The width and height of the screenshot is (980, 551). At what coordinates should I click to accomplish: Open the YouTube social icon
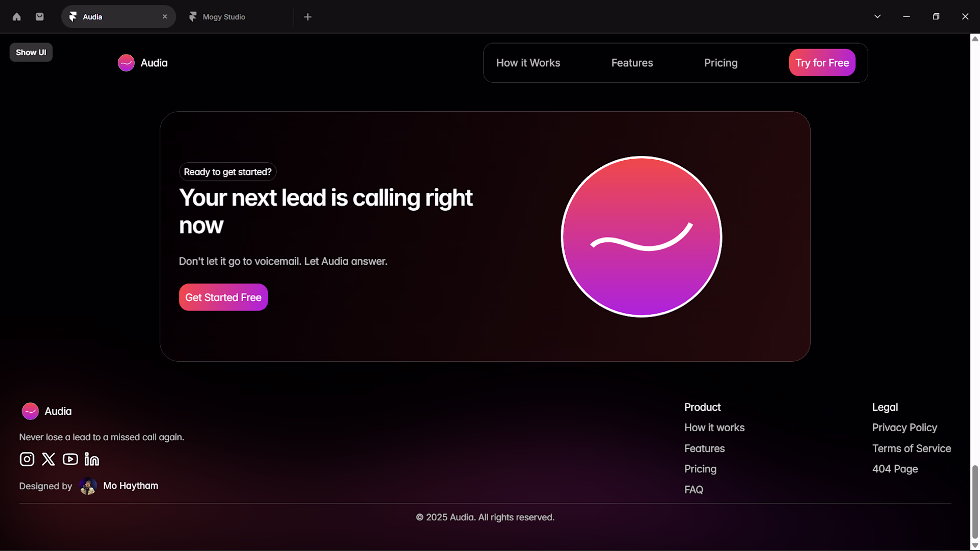70,459
